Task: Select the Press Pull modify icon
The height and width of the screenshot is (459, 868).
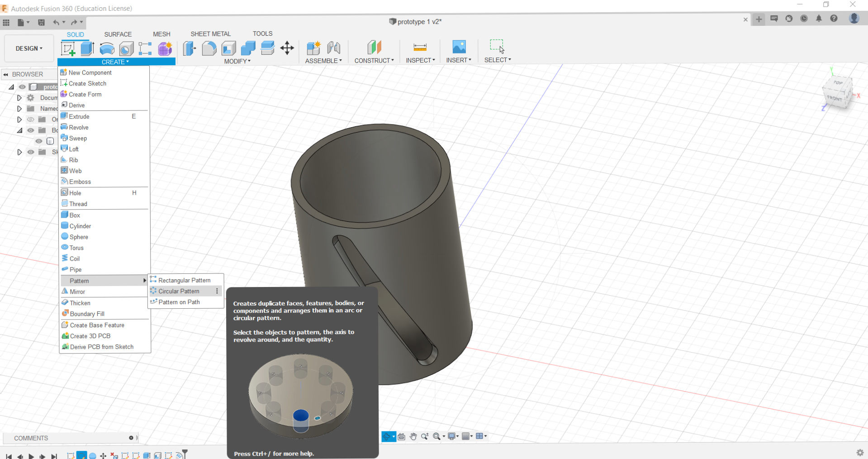Action: (x=190, y=48)
